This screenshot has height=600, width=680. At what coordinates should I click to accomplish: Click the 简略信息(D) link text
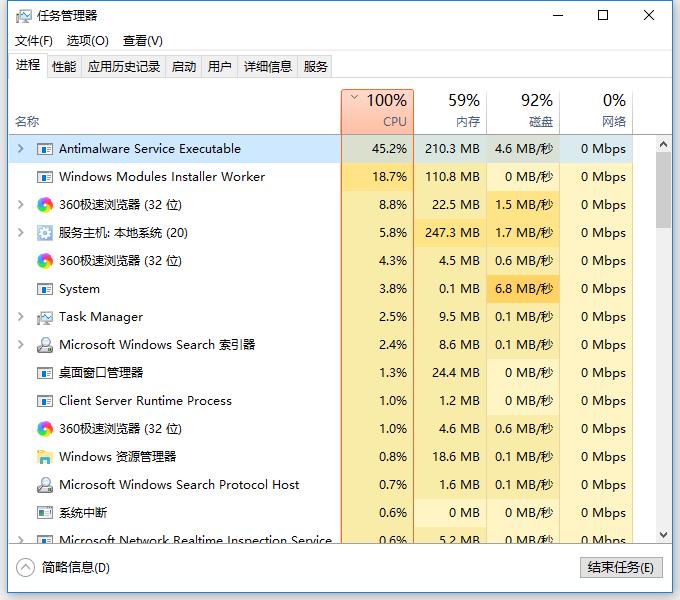coord(76,567)
